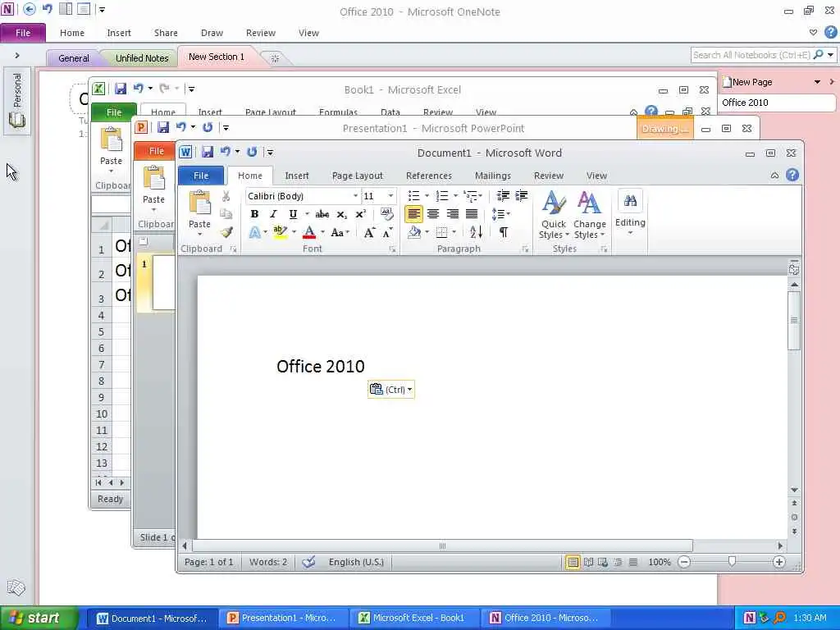Click Windows Start button
This screenshot has width=840, height=630.
point(39,619)
